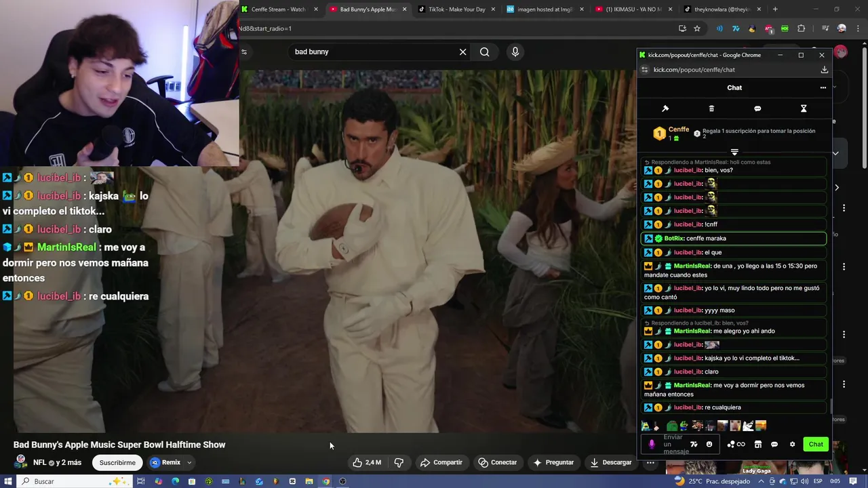Expand the chat leaderboard panel arrow
The width and height of the screenshot is (868, 488).
coord(734,152)
